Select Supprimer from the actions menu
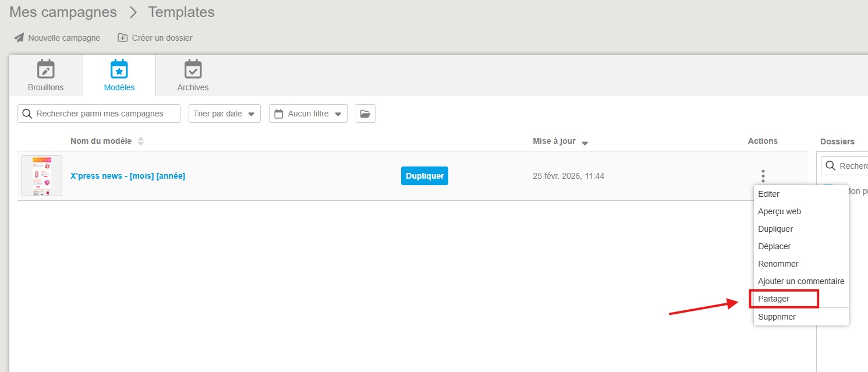 (777, 317)
